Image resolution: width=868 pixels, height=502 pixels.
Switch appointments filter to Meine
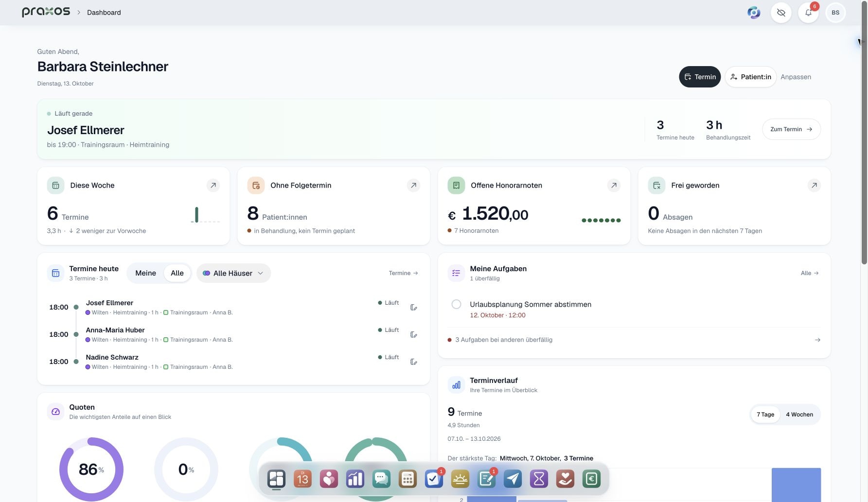point(145,273)
